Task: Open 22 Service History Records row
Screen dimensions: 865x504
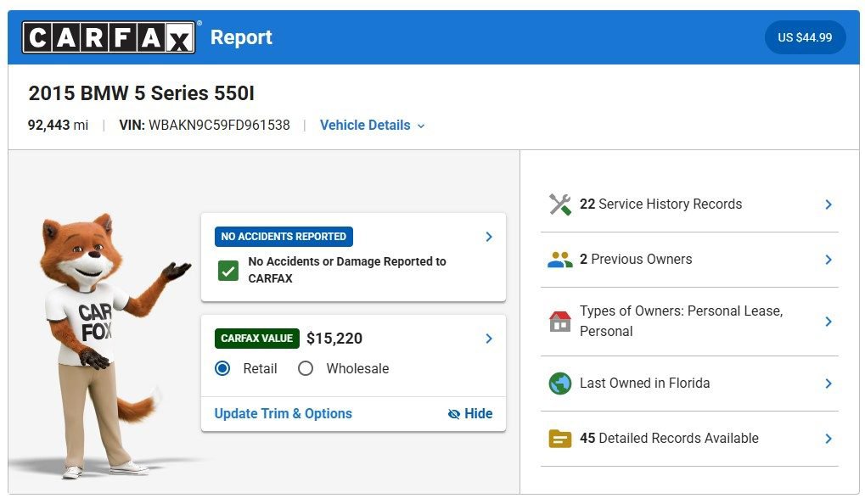Action: click(689, 204)
